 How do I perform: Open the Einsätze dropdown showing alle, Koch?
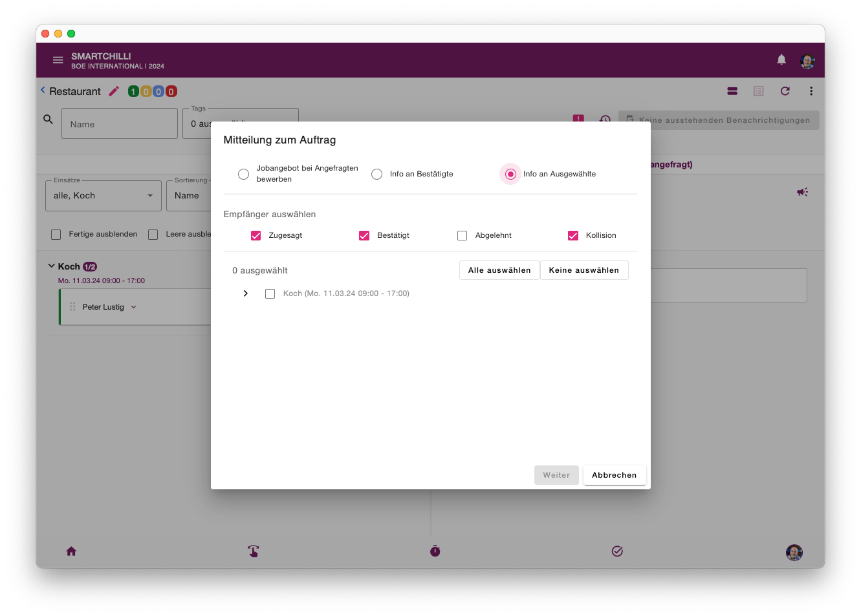pos(104,196)
